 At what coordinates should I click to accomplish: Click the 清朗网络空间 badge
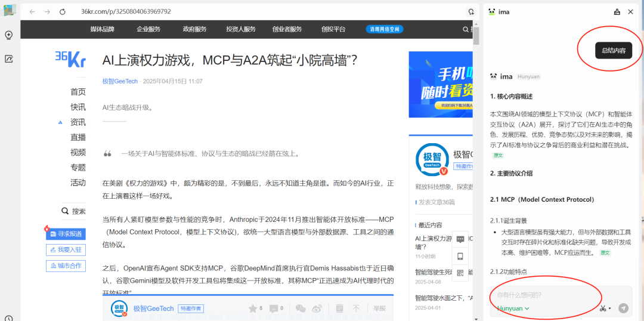(x=385, y=29)
